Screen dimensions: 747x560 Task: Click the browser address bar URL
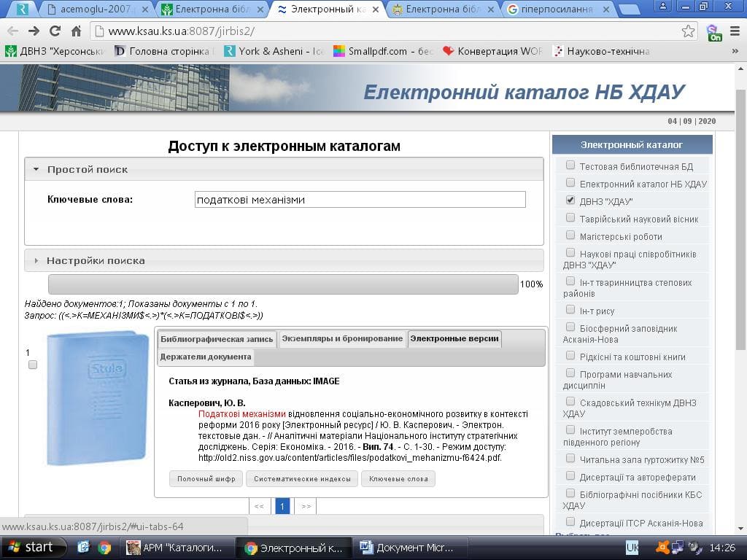coord(181,31)
